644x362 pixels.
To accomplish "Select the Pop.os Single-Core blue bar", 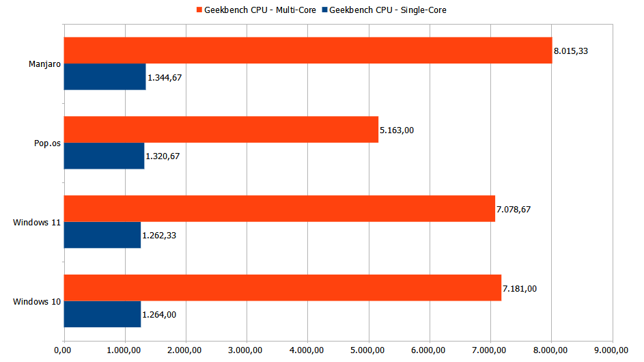I will 104,156.
